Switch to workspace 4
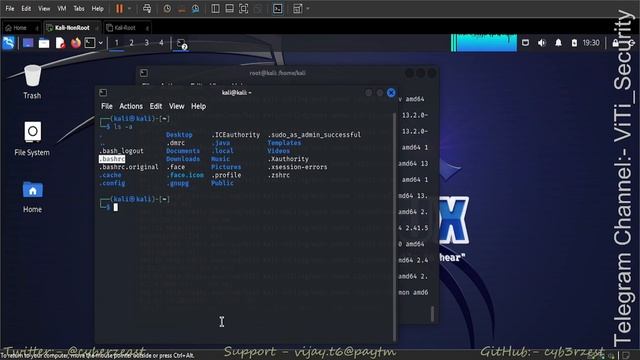 point(161,43)
